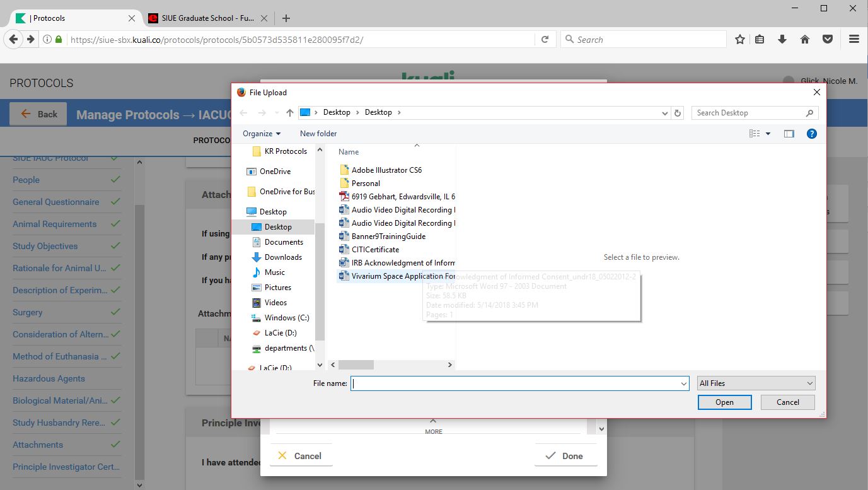Expand the Organize dropdown menu
Screen dimensions: 868x490
[x=262, y=134]
